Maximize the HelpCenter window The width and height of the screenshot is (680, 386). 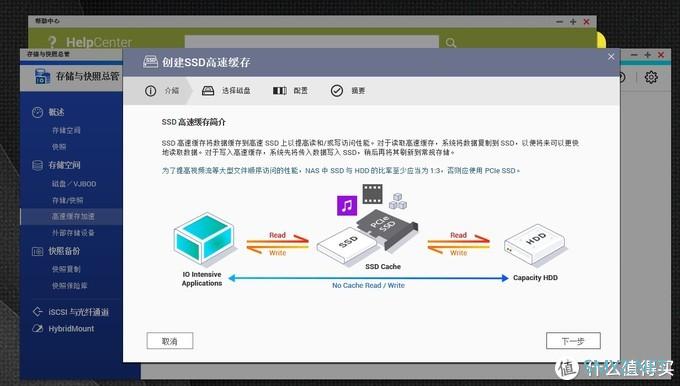[x=573, y=21]
